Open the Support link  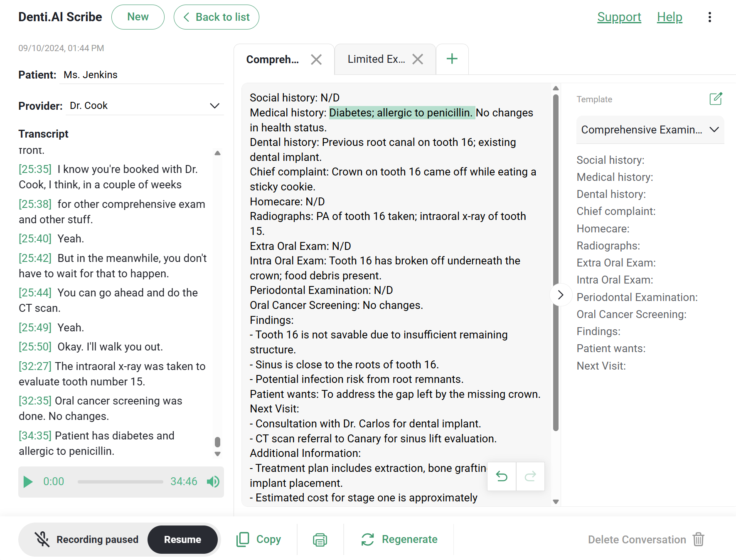[x=619, y=17]
